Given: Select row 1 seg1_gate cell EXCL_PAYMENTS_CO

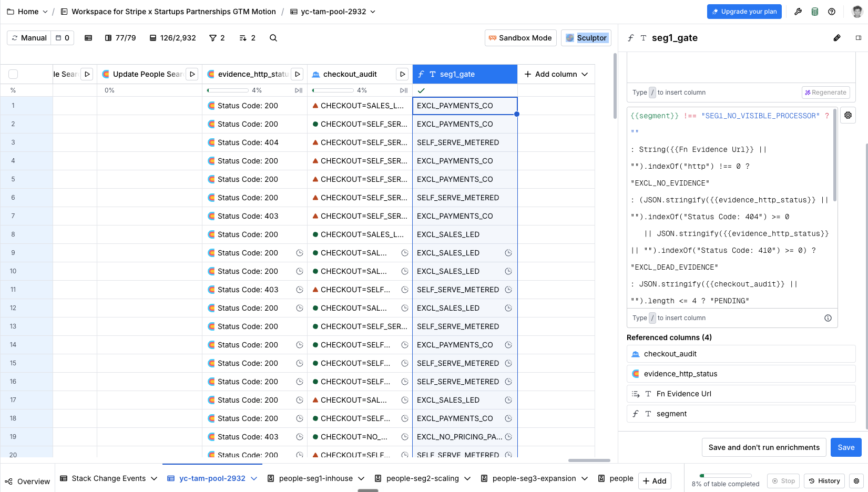Looking at the screenshot, I should 465,106.
